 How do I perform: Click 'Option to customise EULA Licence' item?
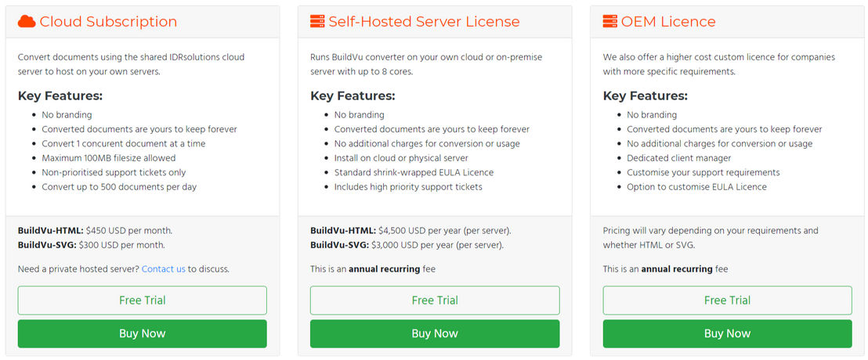[x=696, y=187]
